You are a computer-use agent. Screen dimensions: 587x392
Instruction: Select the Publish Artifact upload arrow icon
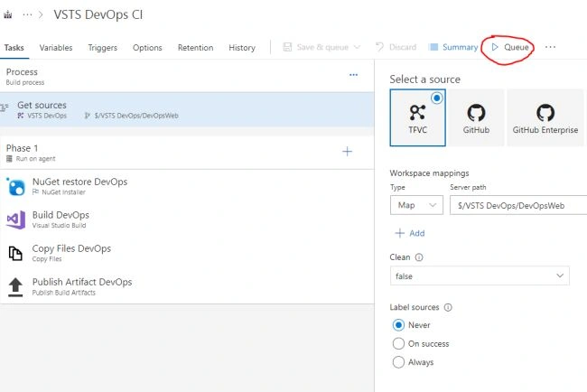(x=15, y=287)
